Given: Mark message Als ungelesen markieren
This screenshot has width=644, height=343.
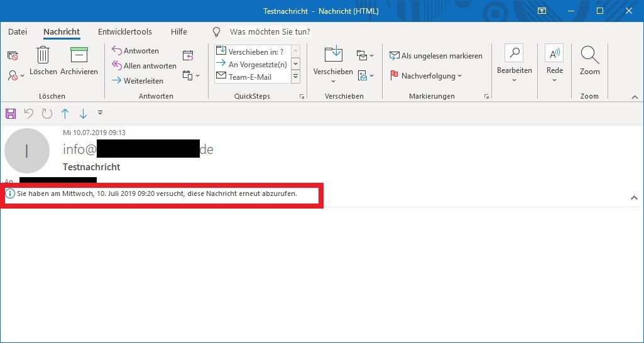Looking at the screenshot, I should [x=436, y=56].
